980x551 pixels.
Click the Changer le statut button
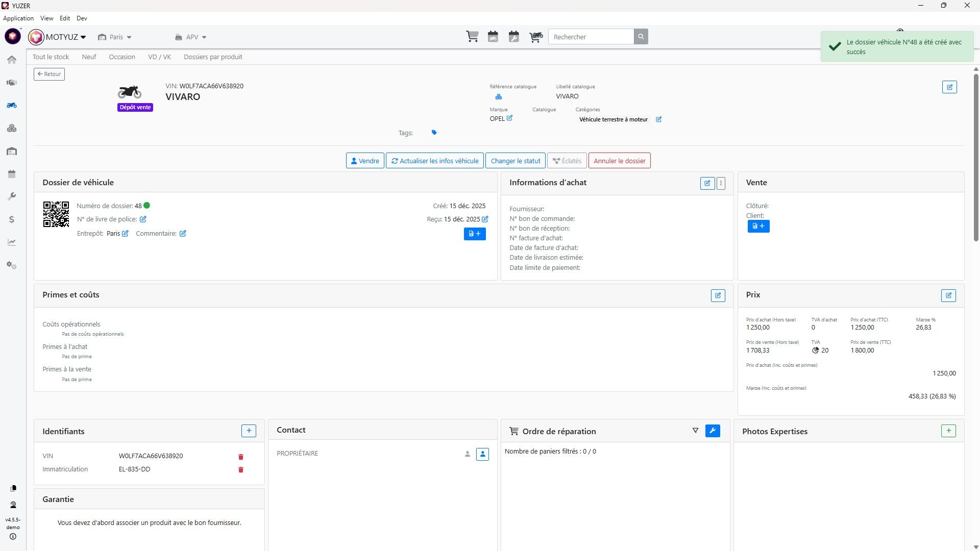[515, 161]
